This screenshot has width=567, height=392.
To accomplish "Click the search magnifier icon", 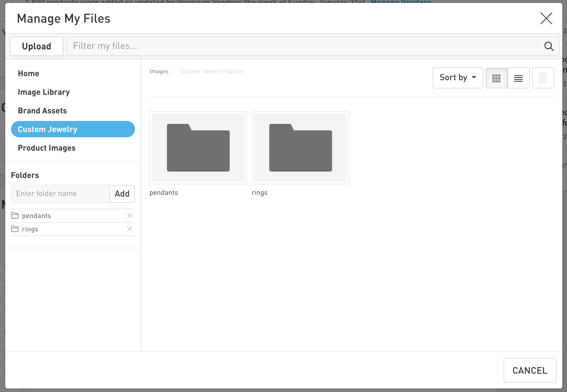I will click(549, 46).
